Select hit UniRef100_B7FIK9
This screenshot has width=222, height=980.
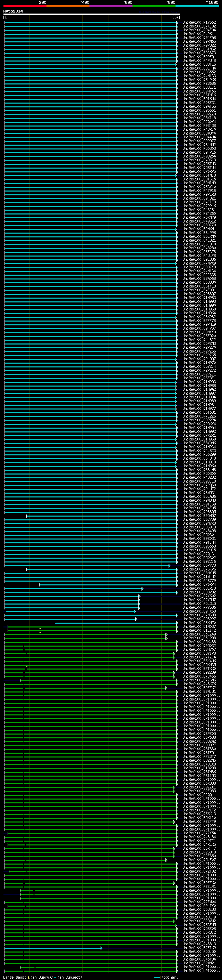(199, 948)
